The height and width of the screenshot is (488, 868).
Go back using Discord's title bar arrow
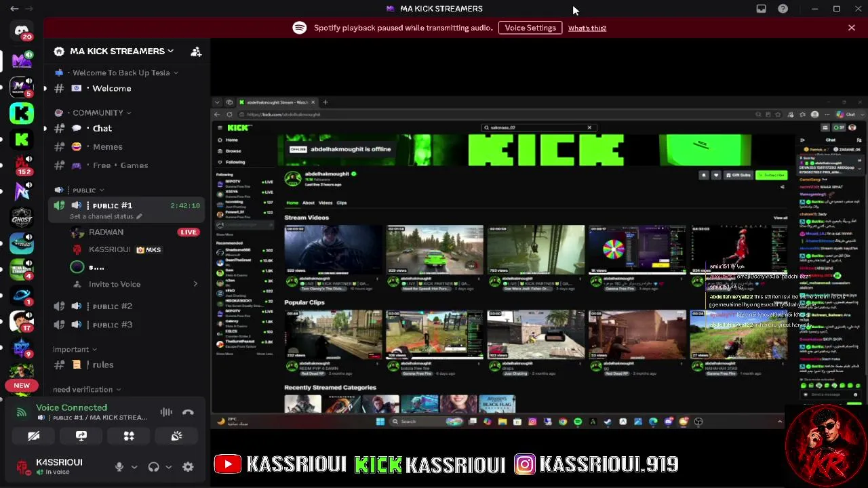click(x=14, y=9)
